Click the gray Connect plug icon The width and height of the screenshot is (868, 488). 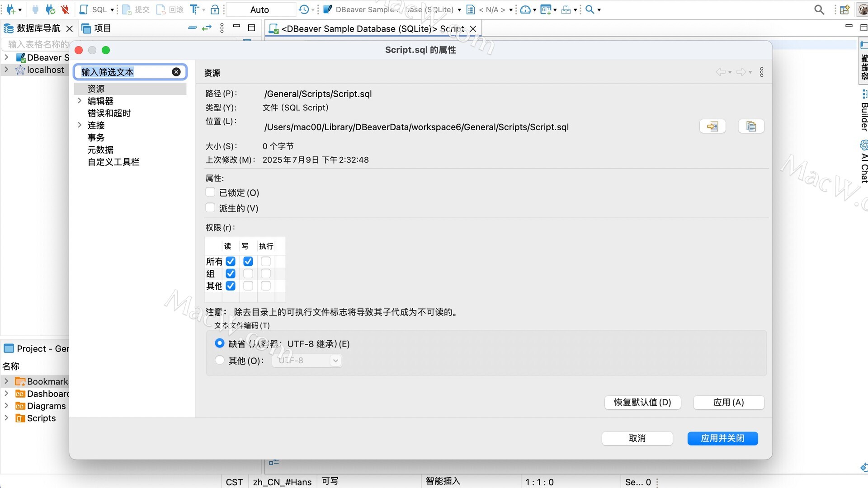35,9
